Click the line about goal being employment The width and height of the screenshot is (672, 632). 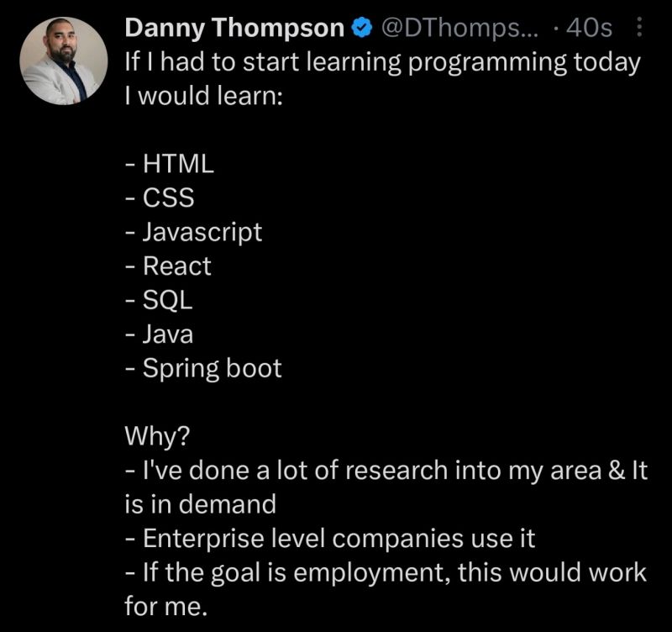point(386,572)
